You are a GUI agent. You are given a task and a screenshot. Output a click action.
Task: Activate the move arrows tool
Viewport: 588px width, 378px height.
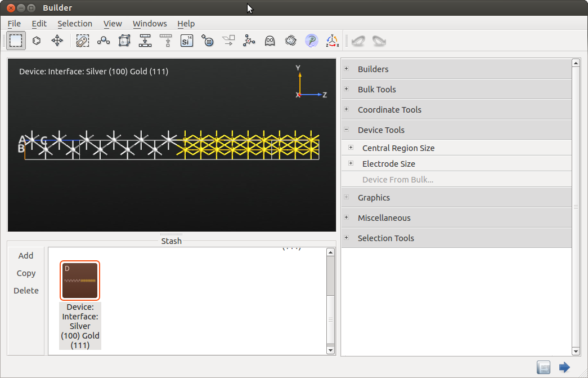(x=57, y=41)
